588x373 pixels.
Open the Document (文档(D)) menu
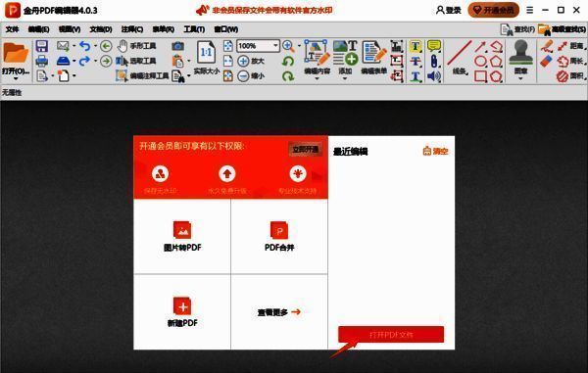click(101, 29)
